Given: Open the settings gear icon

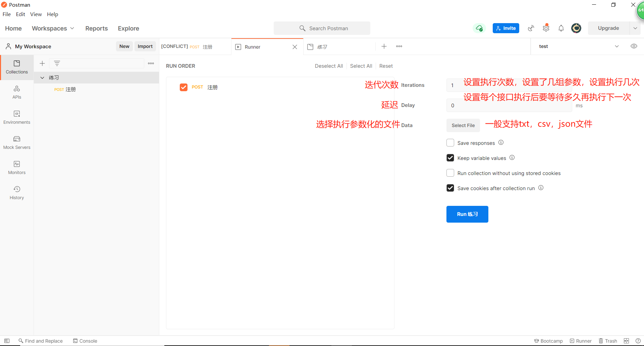Looking at the screenshot, I should coord(546,28).
